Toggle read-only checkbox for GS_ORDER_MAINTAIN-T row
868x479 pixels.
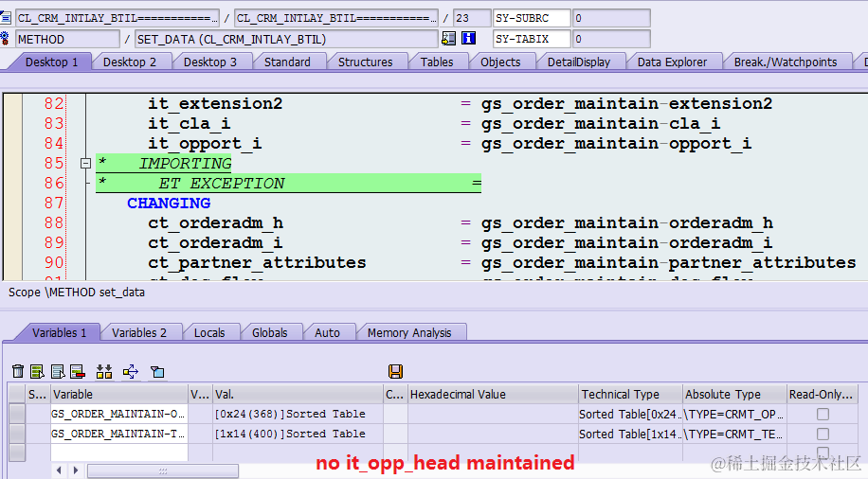pos(823,434)
